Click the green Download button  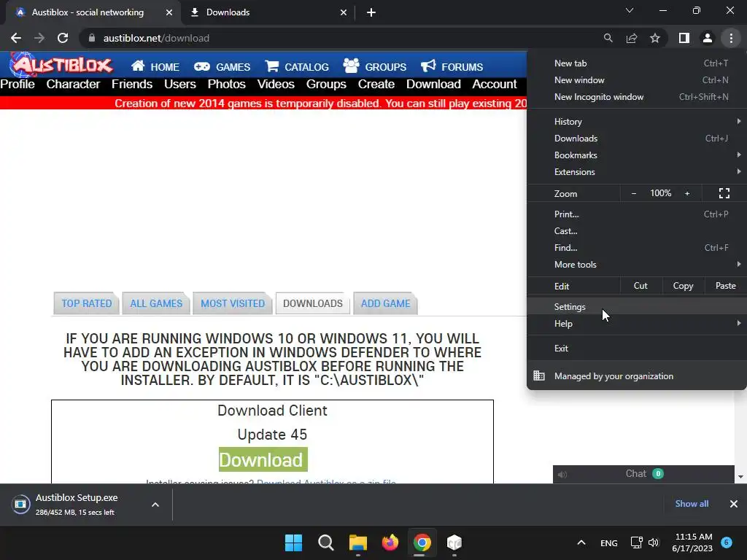coord(263,459)
